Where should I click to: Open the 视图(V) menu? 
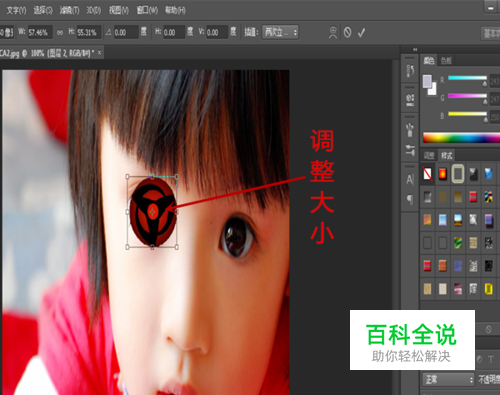[119, 10]
